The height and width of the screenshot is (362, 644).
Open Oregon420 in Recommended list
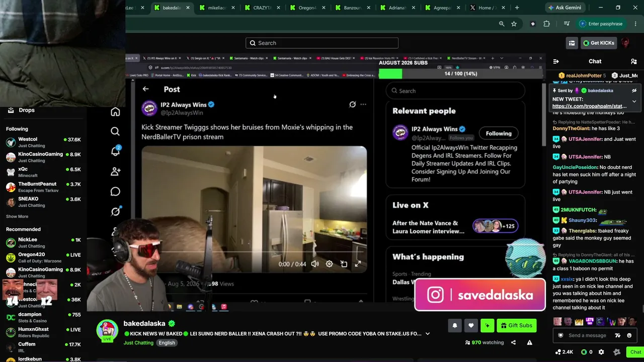point(44,257)
